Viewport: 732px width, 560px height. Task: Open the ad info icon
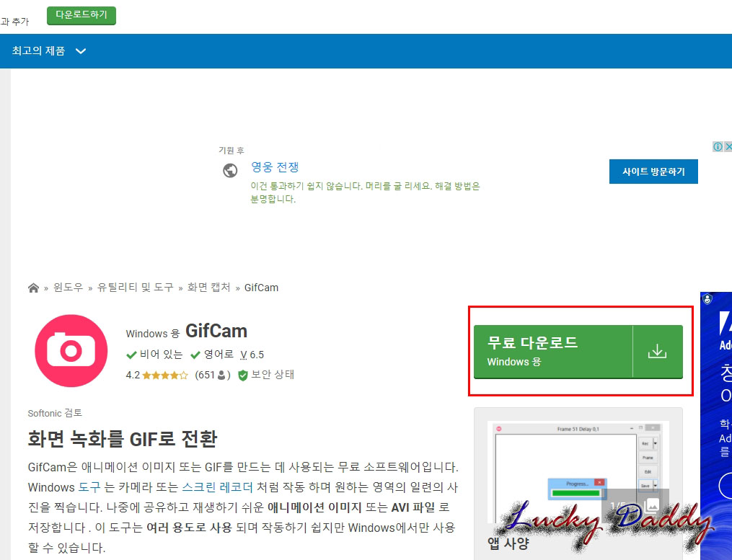click(718, 146)
